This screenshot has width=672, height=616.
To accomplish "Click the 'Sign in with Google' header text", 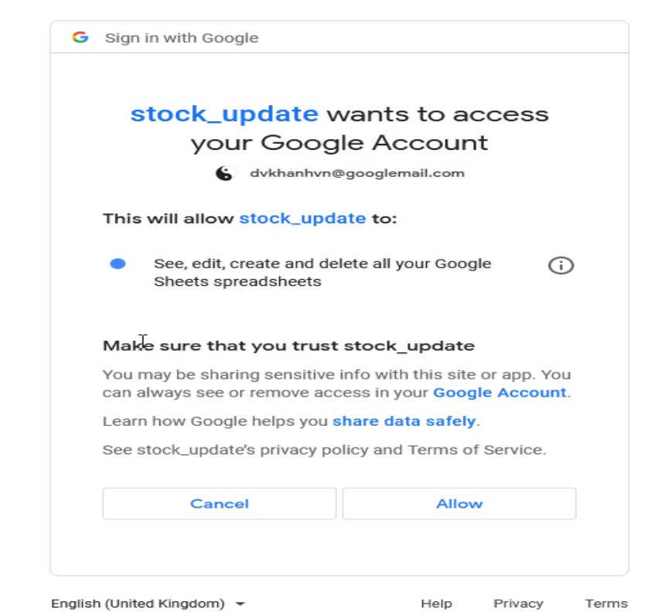I will (x=182, y=38).
